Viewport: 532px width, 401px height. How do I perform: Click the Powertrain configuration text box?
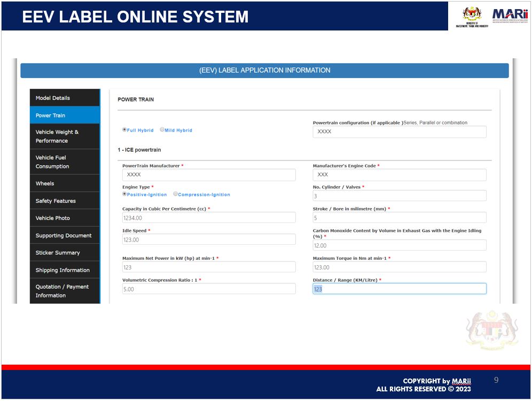(399, 132)
